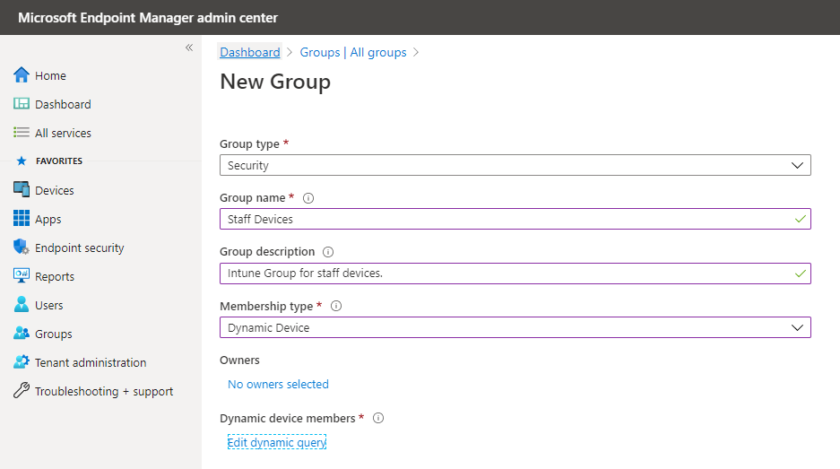Click the Apps grid icon
The height and width of the screenshot is (469, 840).
pos(21,218)
